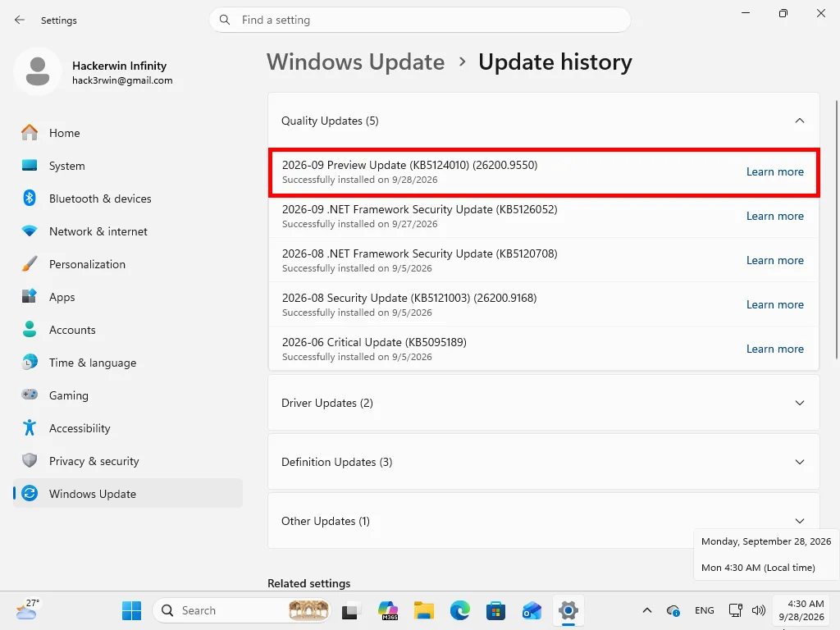This screenshot has height=630, width=840.
Task: Click the Time & language globe icon
Action: click(30, 362)
